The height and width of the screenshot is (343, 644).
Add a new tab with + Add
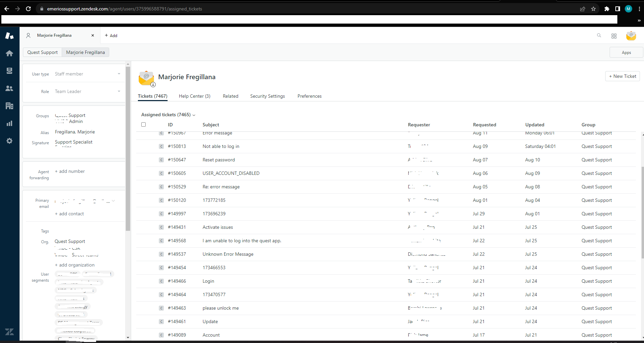point(111,35)
